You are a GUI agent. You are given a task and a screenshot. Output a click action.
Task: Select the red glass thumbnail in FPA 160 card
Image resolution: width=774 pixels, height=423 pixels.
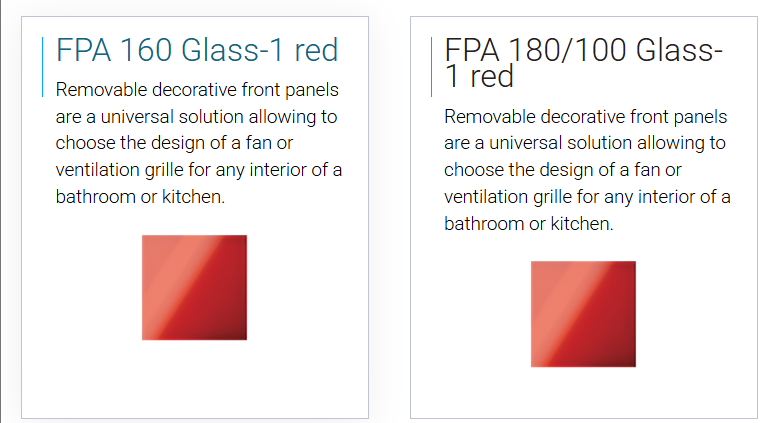[194, 287]
